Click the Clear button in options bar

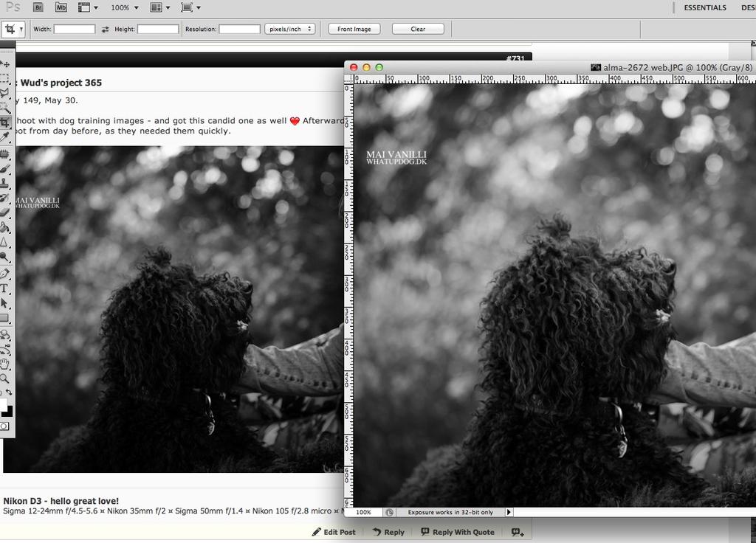point(418,30)
